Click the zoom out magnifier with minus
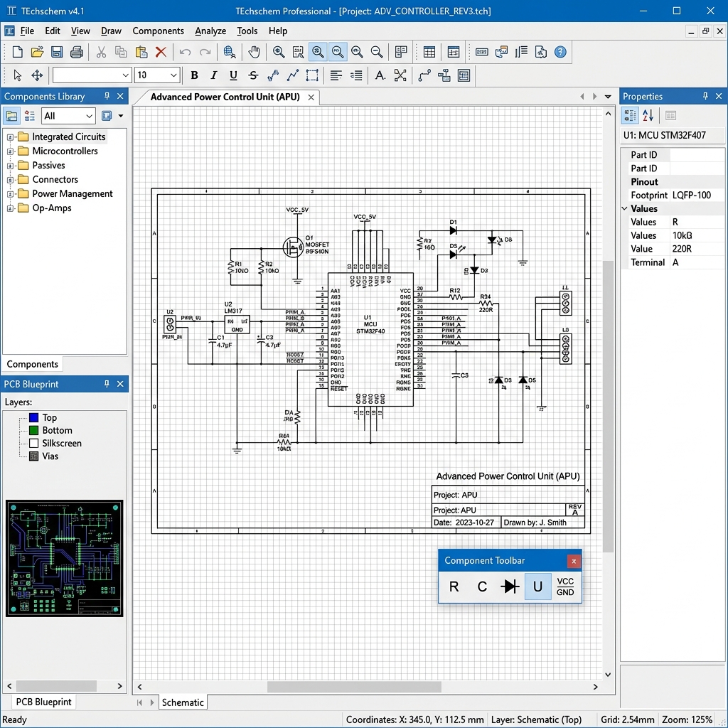 pyautogui.click(x=377, y=52)
